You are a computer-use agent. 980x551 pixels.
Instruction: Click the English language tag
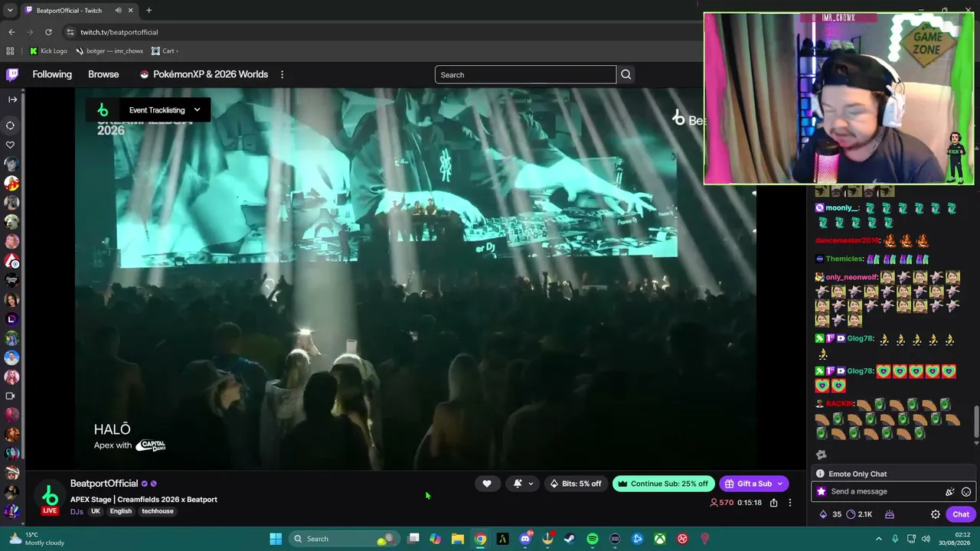(120, 512)
